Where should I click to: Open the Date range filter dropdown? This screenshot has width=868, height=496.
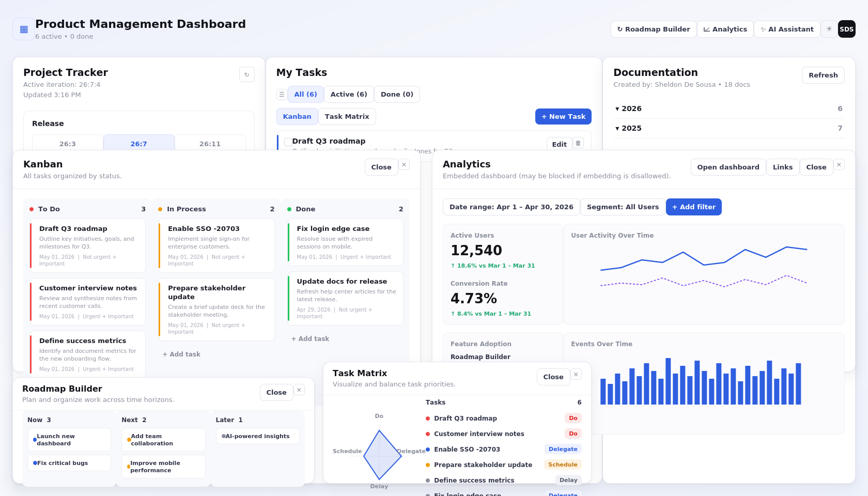[x=512, y=207]
